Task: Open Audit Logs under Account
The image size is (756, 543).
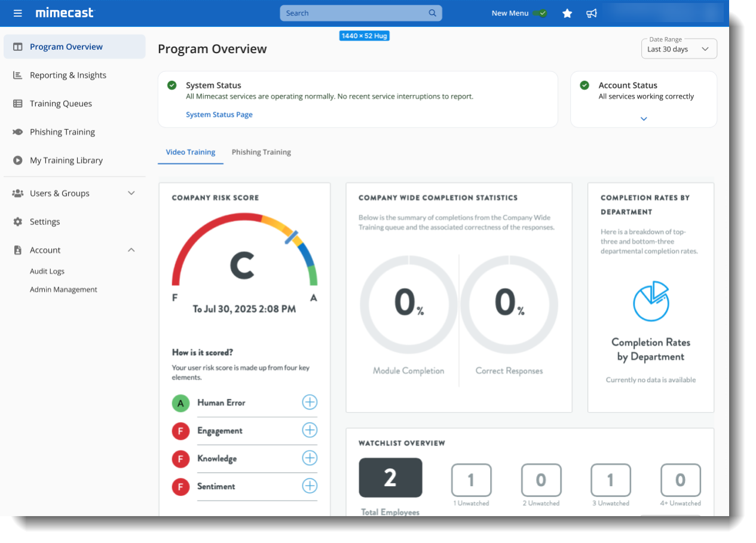Action: [47, 271]
